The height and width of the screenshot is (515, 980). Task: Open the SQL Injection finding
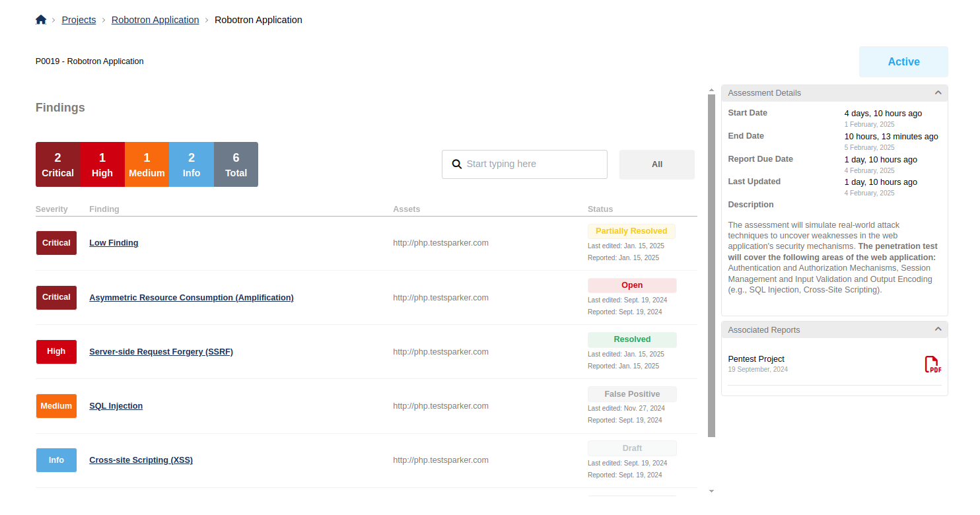pyautogui.click(x=116, y=406)
